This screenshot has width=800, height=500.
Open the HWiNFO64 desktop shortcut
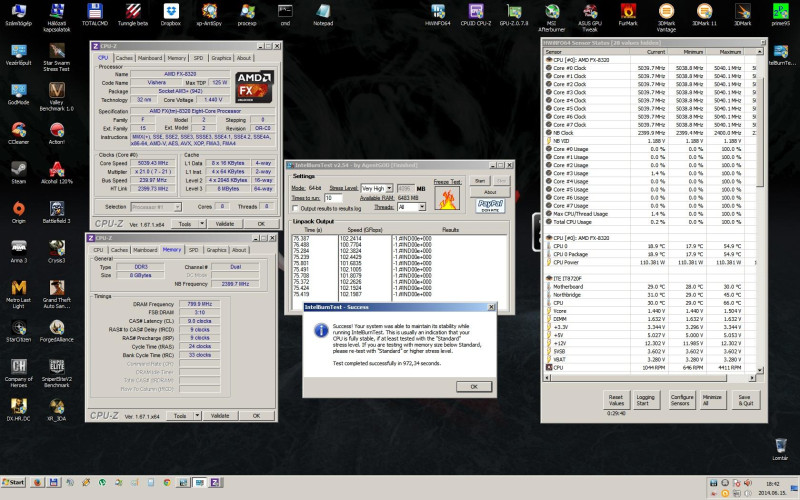coord(438,14)
